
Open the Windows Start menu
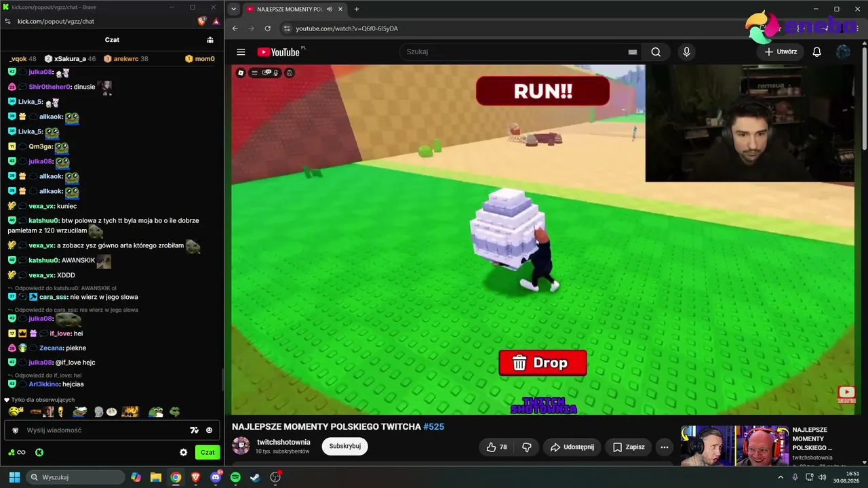14,477
